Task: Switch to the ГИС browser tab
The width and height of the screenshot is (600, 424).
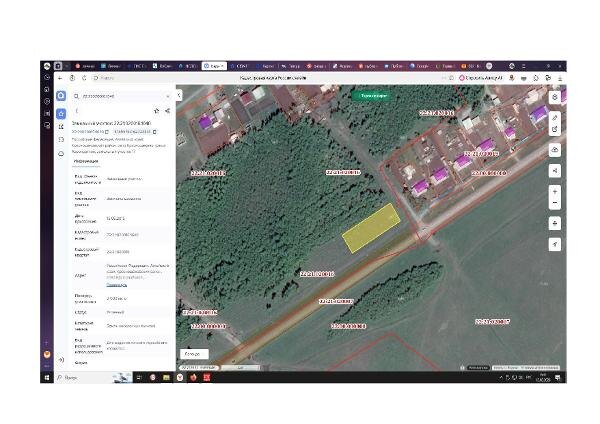Action: [x=136, y=66]
